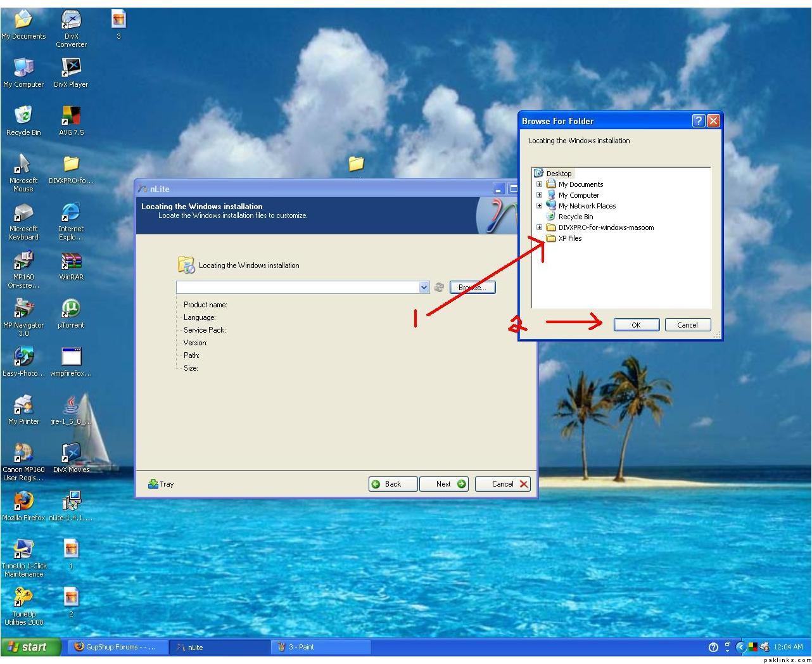Expand the My Documents tree node
Viewport: 812px width, 664px height.
pos(539,184)
